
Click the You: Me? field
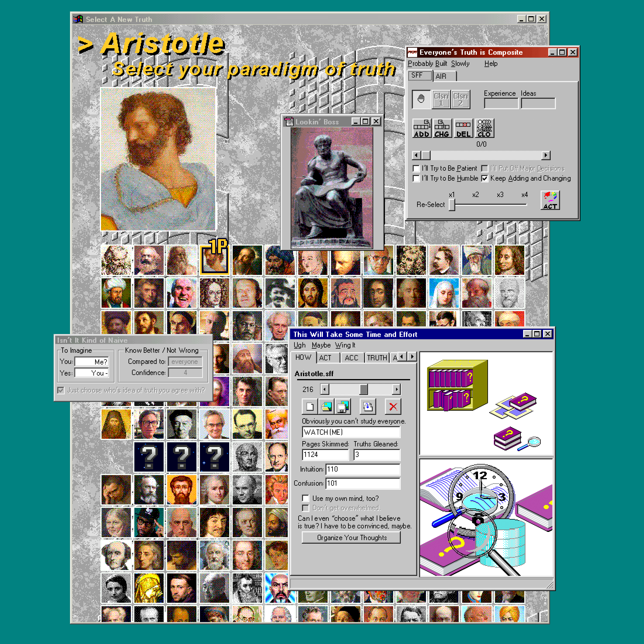(92, 362)
